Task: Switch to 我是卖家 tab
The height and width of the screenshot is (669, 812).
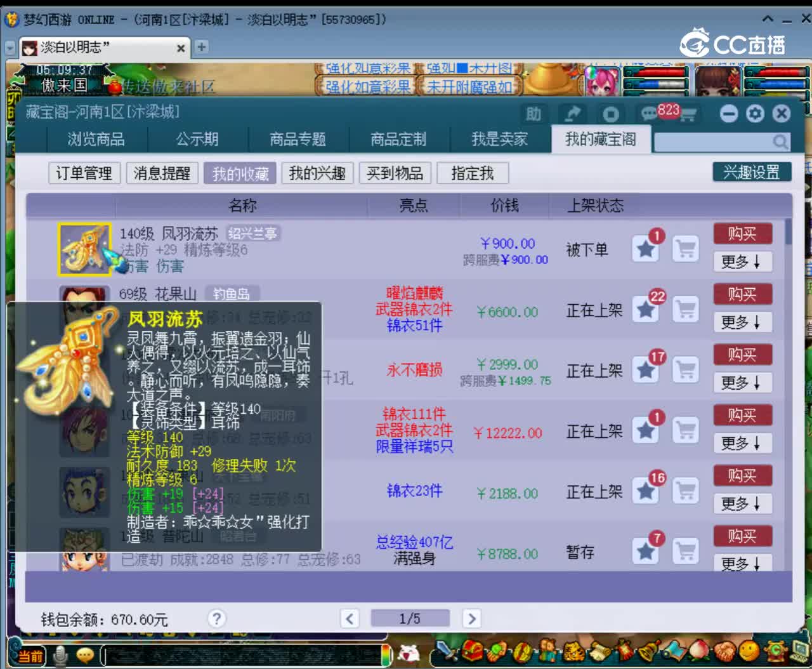Action: coord(499,139)
